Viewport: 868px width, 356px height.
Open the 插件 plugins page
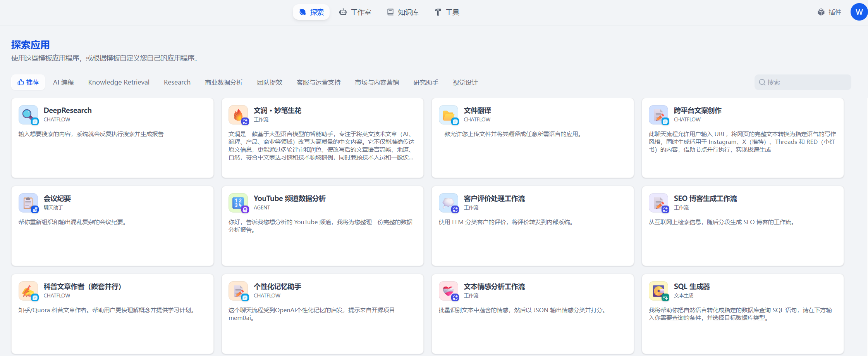tap(829, 12)
